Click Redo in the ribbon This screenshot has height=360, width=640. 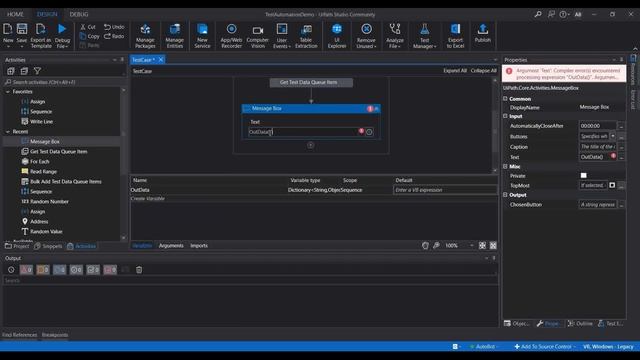tap(114, 36)
